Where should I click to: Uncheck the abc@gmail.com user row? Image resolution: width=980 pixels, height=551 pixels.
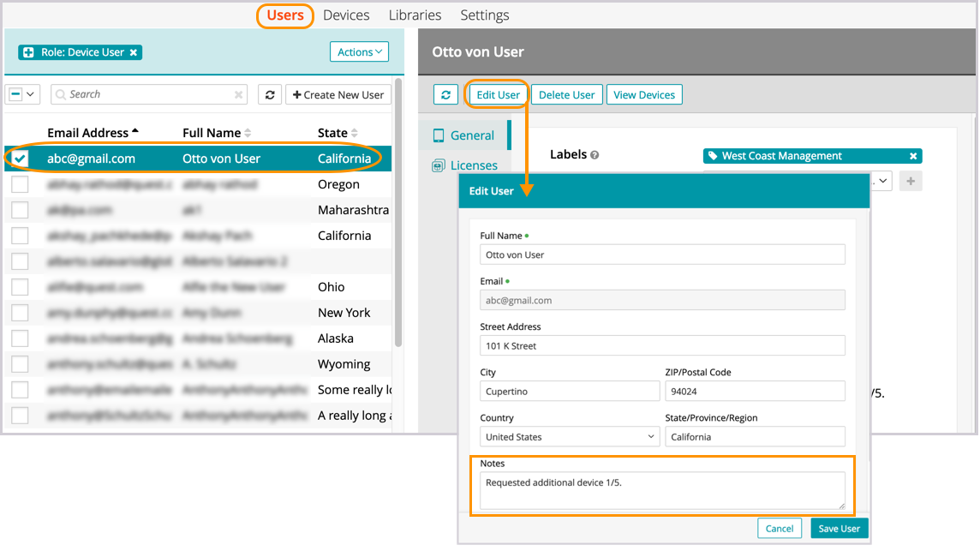pyautogui.click(x=20, y=159)
